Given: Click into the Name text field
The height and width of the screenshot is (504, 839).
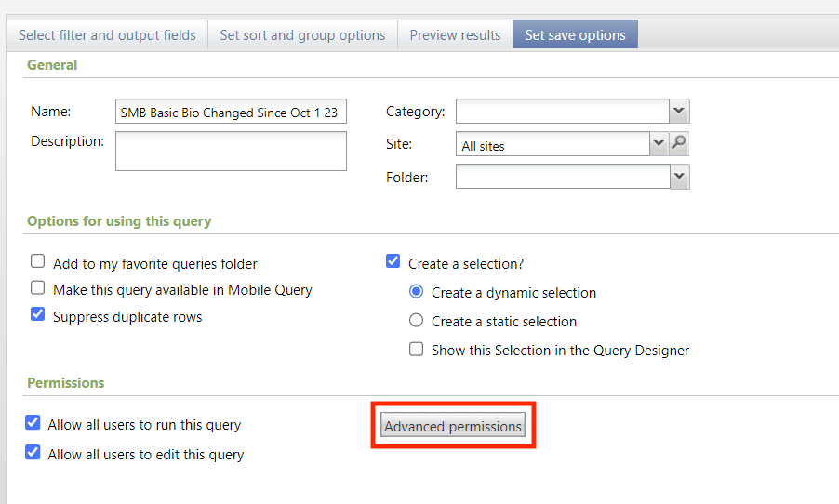Looking at the screenshot, I should [231, 112].
